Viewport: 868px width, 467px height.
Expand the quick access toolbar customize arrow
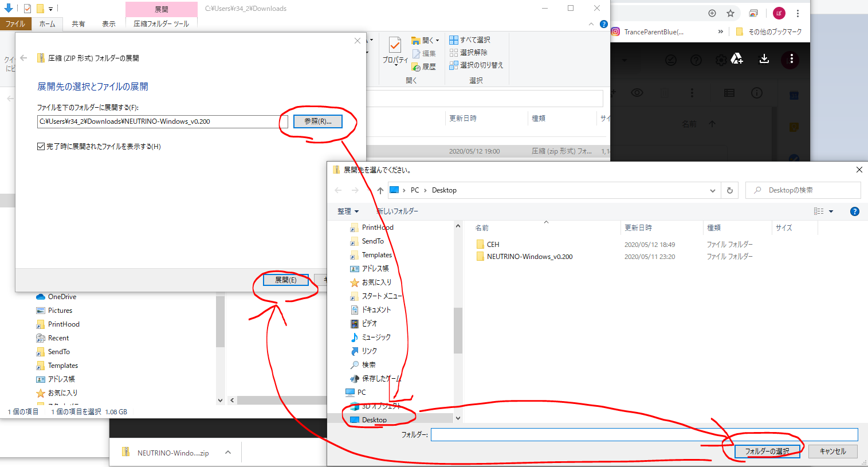click(50, 9)
